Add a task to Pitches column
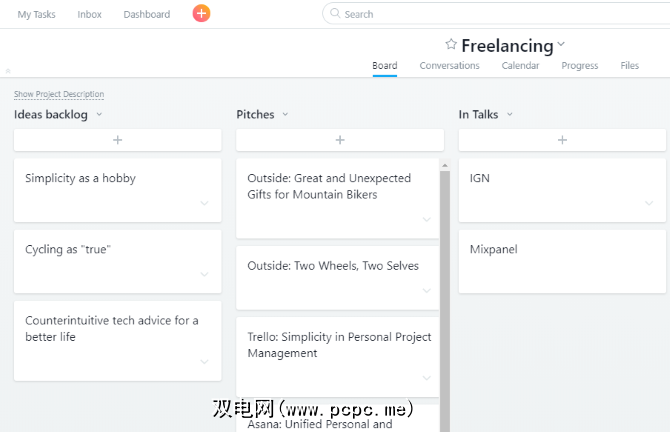 pyautogui.click(x=340, y=140)
